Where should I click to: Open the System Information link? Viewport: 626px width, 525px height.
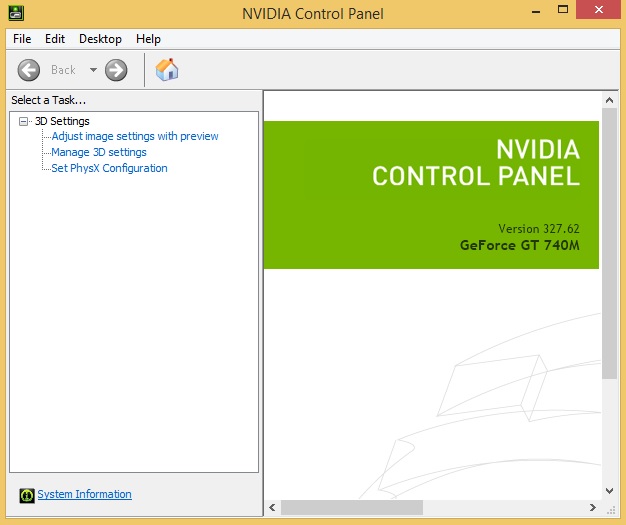84,494
